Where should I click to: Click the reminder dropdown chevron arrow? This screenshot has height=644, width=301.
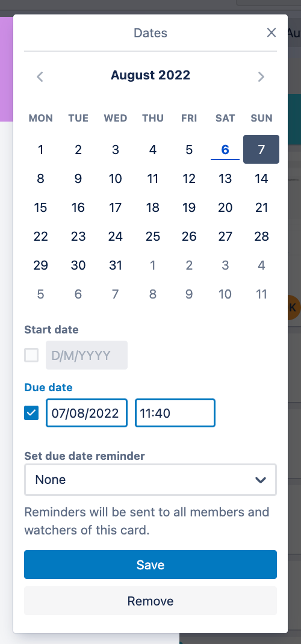click(260, 480)
